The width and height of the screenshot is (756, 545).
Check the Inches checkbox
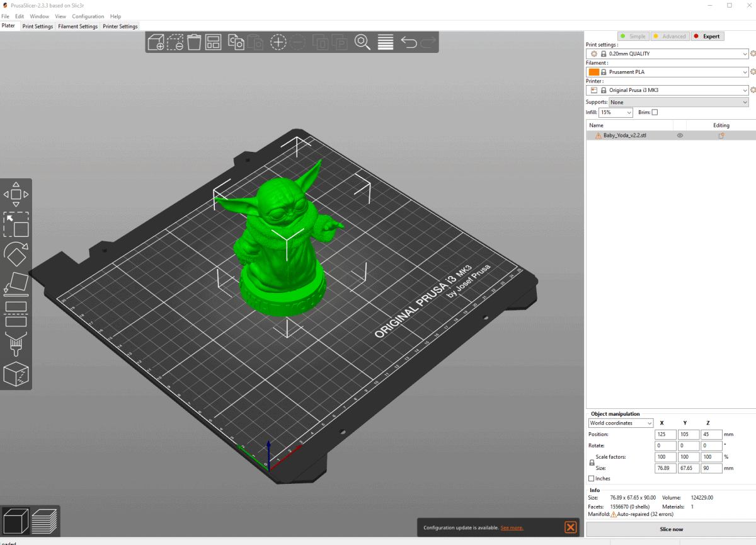tap(591, 478)
